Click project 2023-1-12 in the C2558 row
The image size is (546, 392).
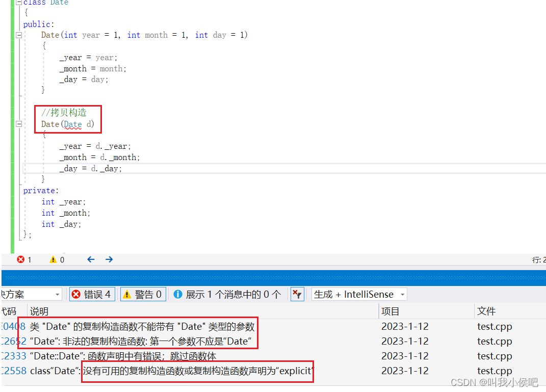405,371
